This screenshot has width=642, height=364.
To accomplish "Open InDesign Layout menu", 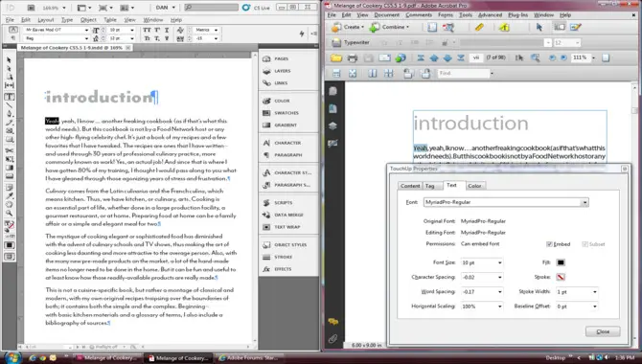I will click(x=45, y=20).
